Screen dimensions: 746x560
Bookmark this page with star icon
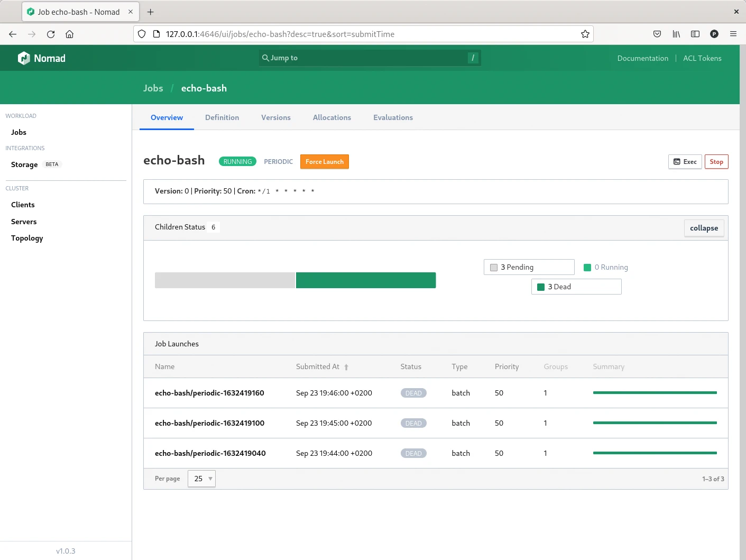coord(585,34)
